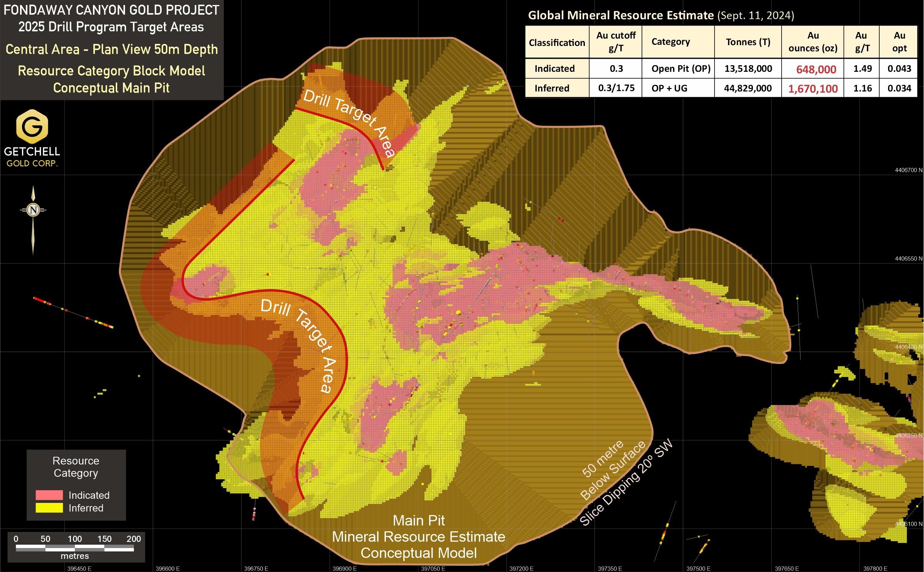924x572 pixels.
Task: Click the 'GETCHELL' company name text
Action: [32, 151]
